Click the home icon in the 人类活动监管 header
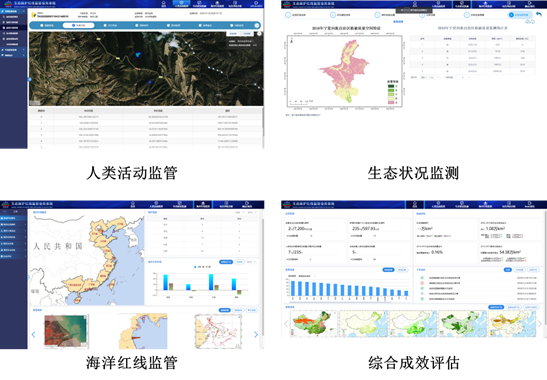This screenshot has width=547, height=380. coord(164,3)
